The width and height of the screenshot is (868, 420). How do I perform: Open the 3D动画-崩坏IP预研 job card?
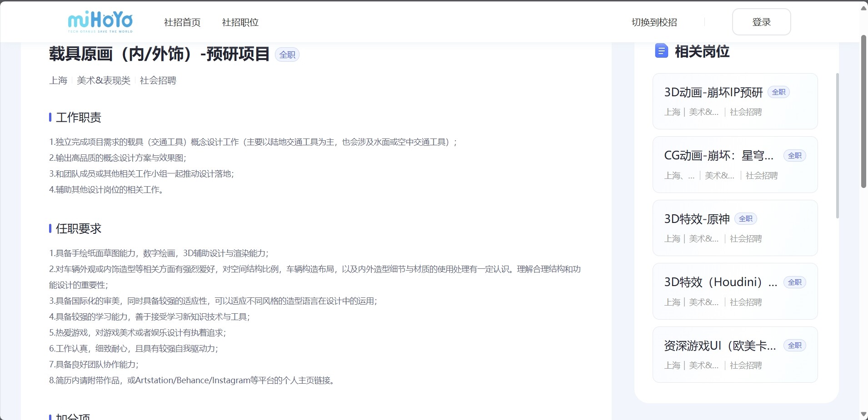(x=734, y=101)
